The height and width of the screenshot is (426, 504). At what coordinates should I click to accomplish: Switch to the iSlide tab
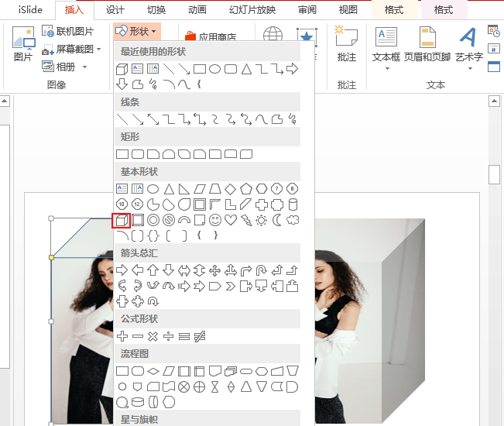coord(30,10)
